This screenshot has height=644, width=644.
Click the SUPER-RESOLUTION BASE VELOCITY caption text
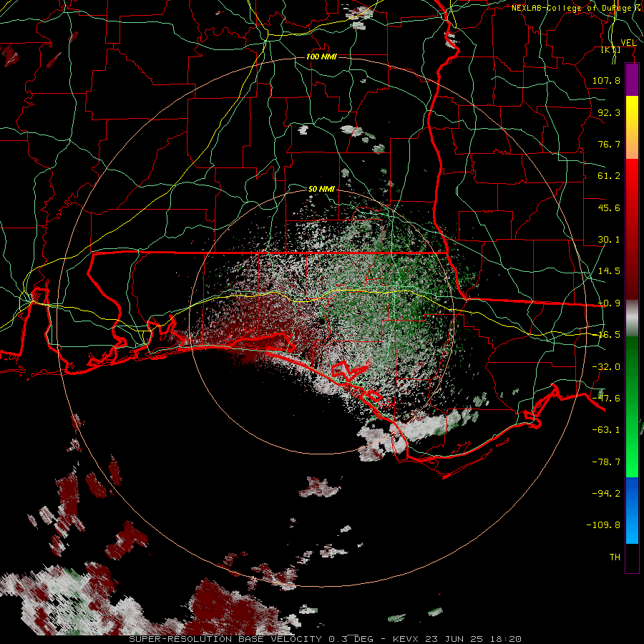click(225, 639)
